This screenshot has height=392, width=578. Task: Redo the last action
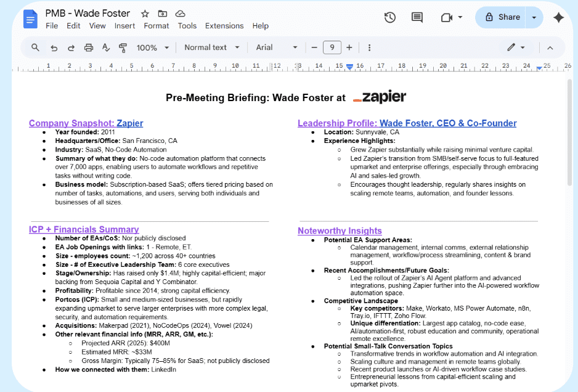click(x=71, y=47)
